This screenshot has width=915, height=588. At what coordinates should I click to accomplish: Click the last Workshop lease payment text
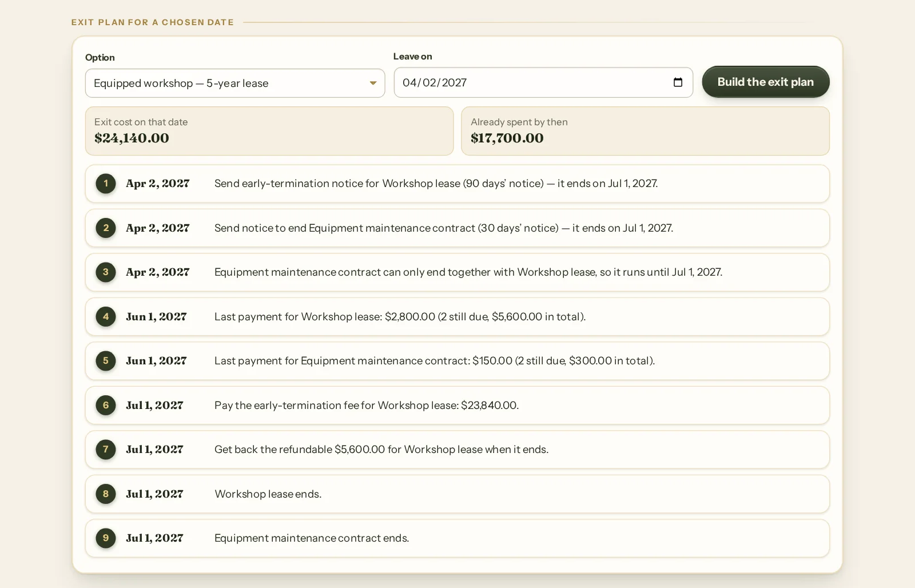(x=400, y=317)
